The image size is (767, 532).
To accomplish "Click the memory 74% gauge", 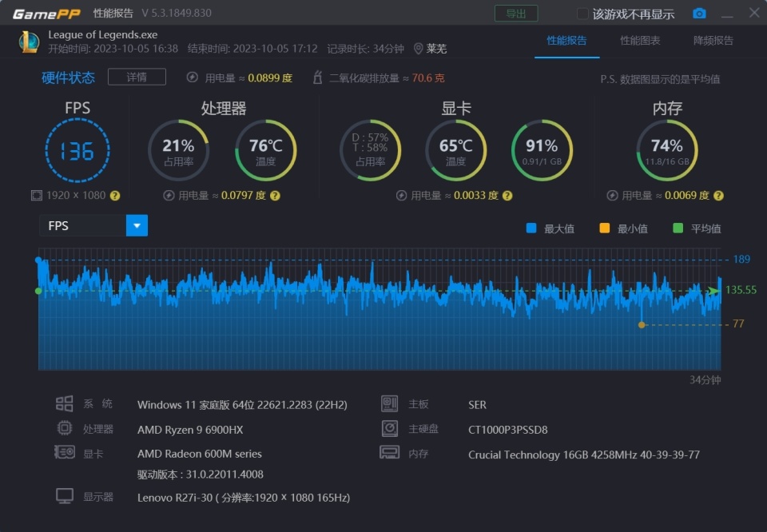I will click(667, 150).
